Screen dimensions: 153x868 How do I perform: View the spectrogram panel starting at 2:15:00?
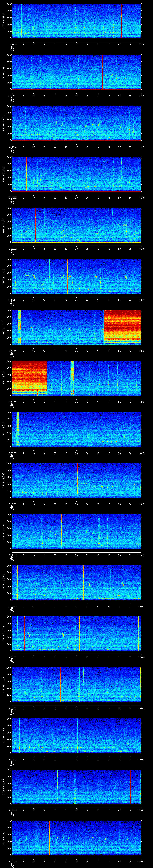[76, 736]
